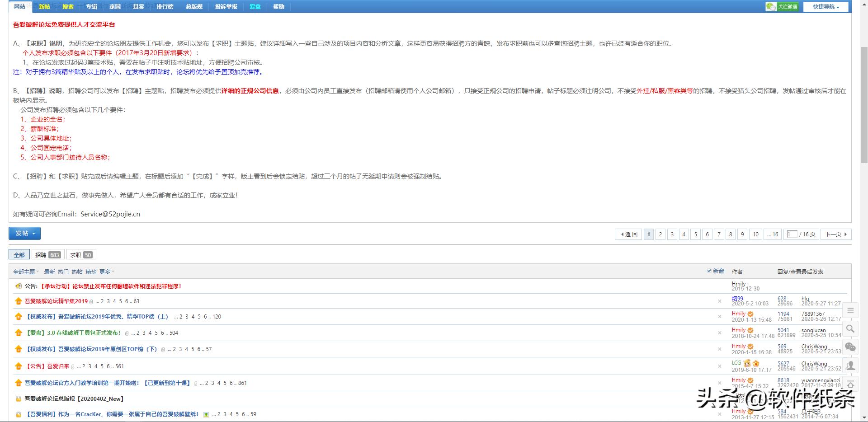Go to page 10 in pagination
The image size is (868, 422).
755,234
